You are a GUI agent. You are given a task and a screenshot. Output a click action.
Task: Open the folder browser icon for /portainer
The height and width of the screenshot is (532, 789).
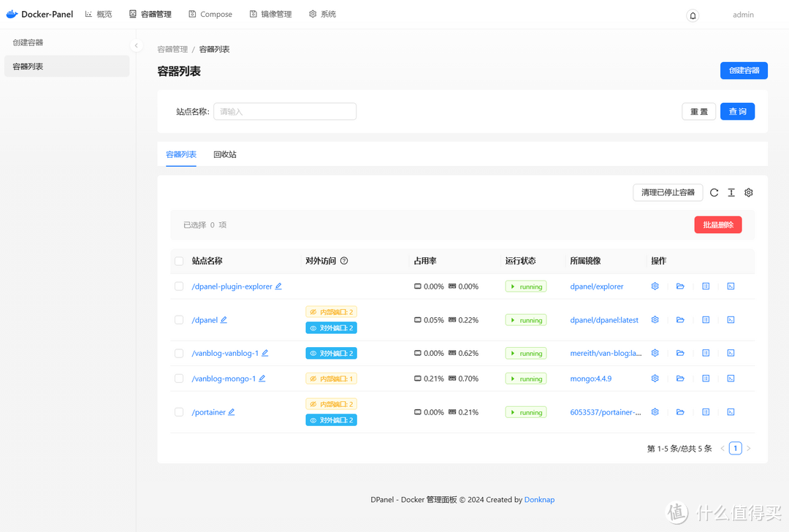point(680,411)
